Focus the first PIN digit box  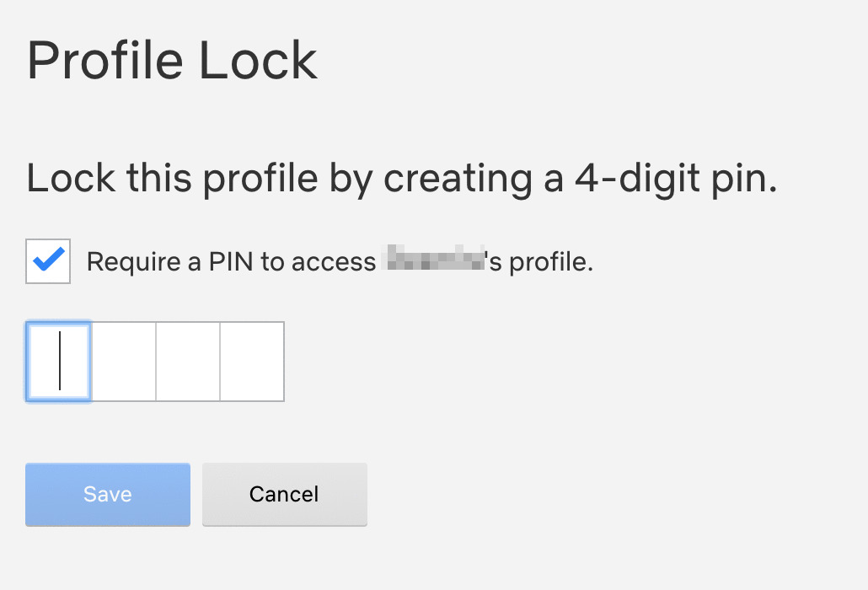click(59, 362)
